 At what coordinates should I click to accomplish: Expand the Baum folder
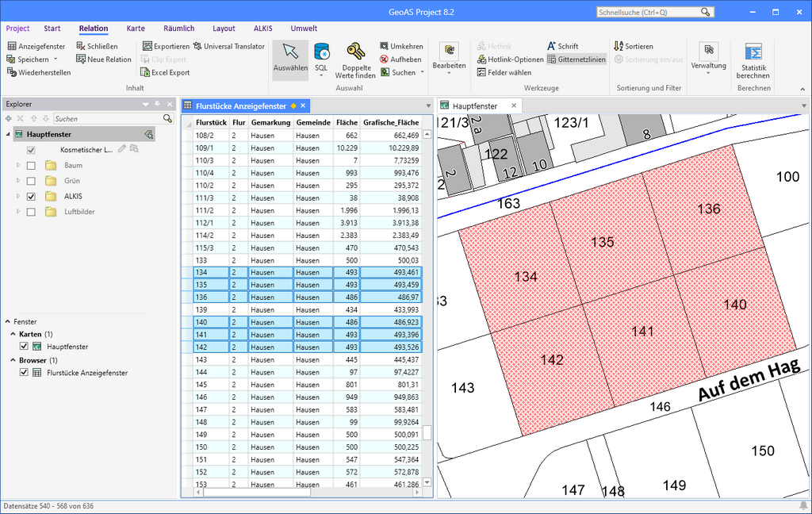pos(18,165)
